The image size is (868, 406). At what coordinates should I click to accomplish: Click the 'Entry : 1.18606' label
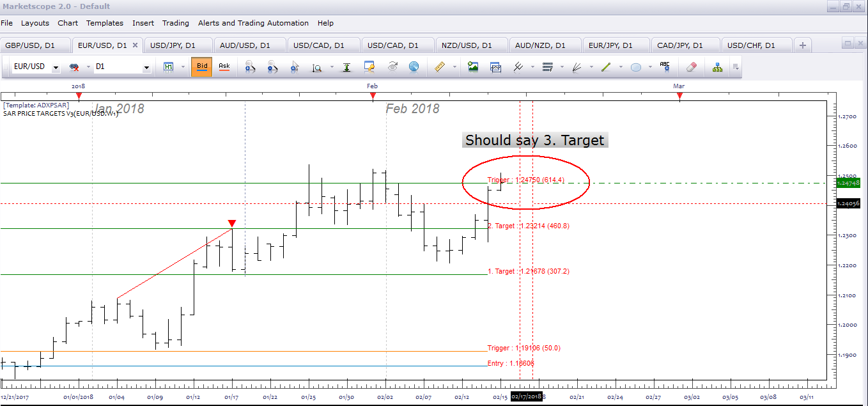pos(511,363)
